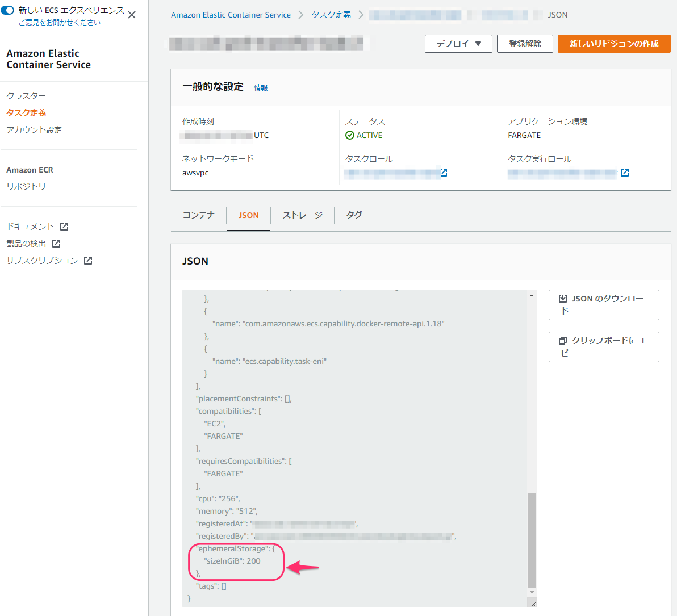Click the "ephemeralStorage" line in JSON
This screenshot has height=616, width=677.
[x=235, y=548]
